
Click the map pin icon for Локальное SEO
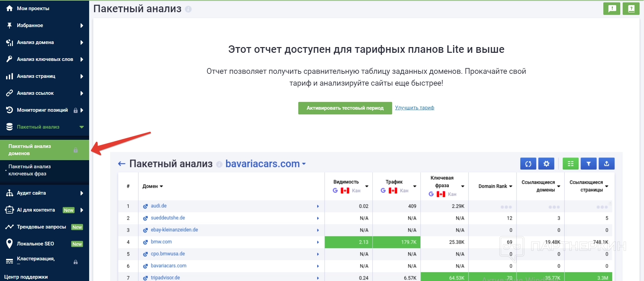pyautogui.click(x=9, y=243)
